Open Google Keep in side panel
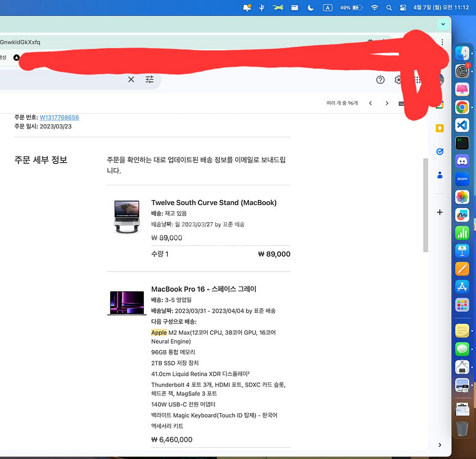Viewport: 476px width, 459px height. coord(440,129)
